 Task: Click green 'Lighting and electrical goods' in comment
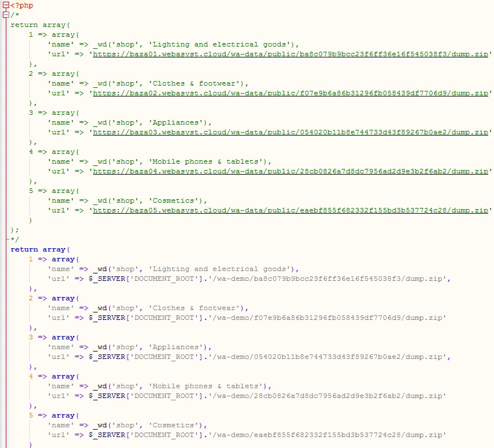219,44
